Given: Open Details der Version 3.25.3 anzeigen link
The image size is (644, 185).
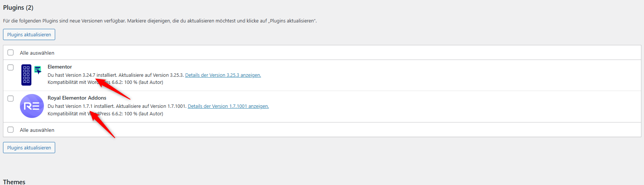Looking at the screenshot, I should [x=223, y=75].
